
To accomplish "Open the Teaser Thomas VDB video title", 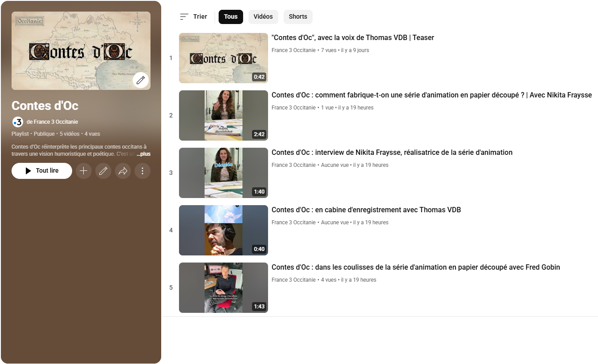I will point(353,38).
